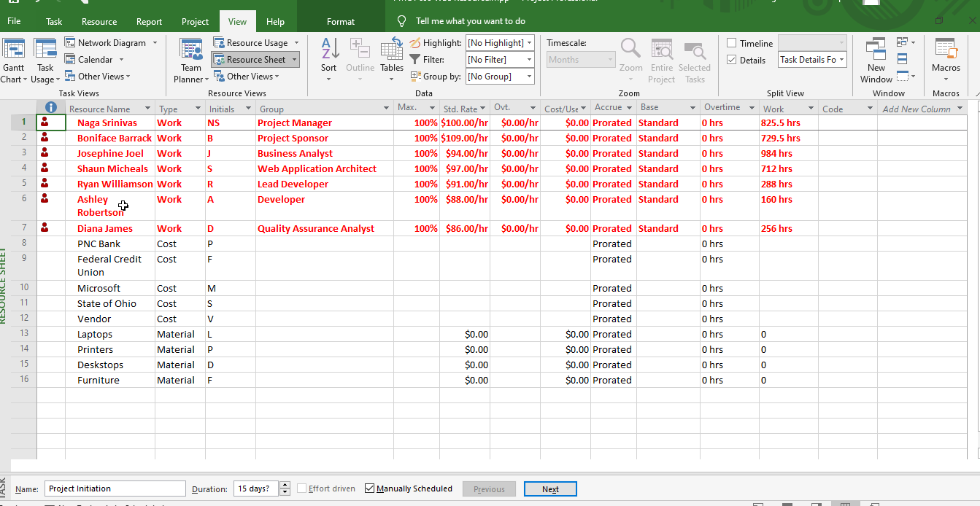
Task: Switch to the Project ribbon tab
Action: point(195,22)
